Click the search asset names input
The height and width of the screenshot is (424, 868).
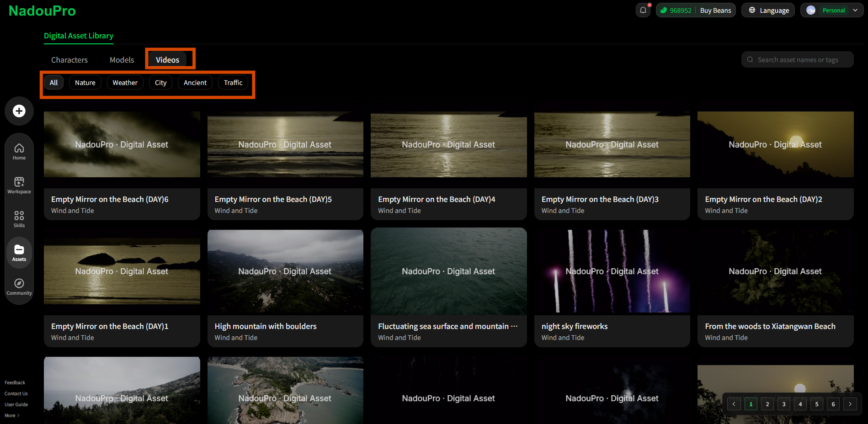tap(798, 59)
